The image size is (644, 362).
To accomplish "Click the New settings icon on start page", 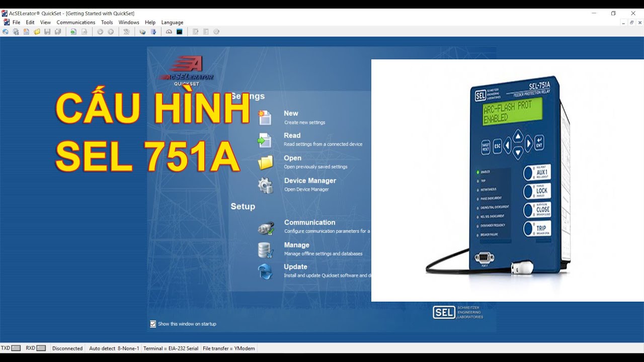I will [x=265, y=118].
